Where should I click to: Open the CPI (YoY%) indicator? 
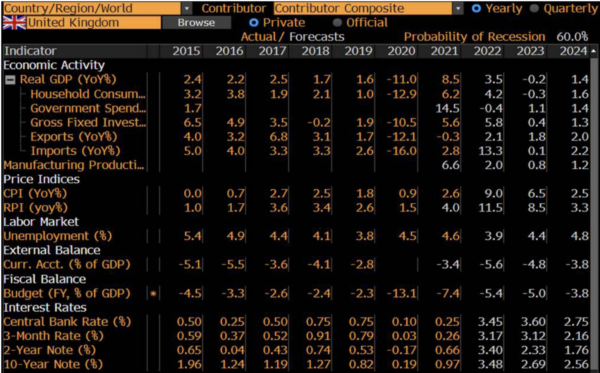click(x=35, y=194)
